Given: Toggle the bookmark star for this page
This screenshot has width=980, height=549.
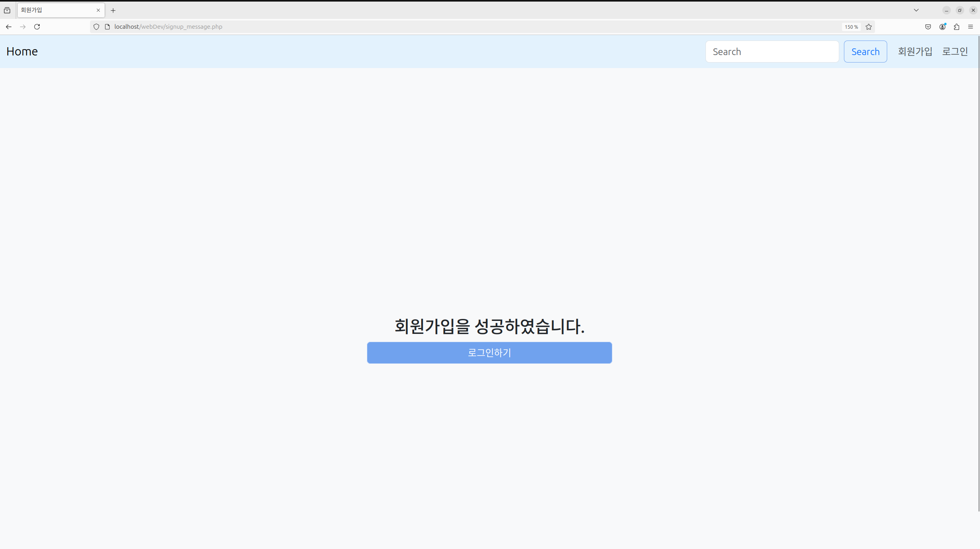Looking at the screenshot, I should point(869,26).
